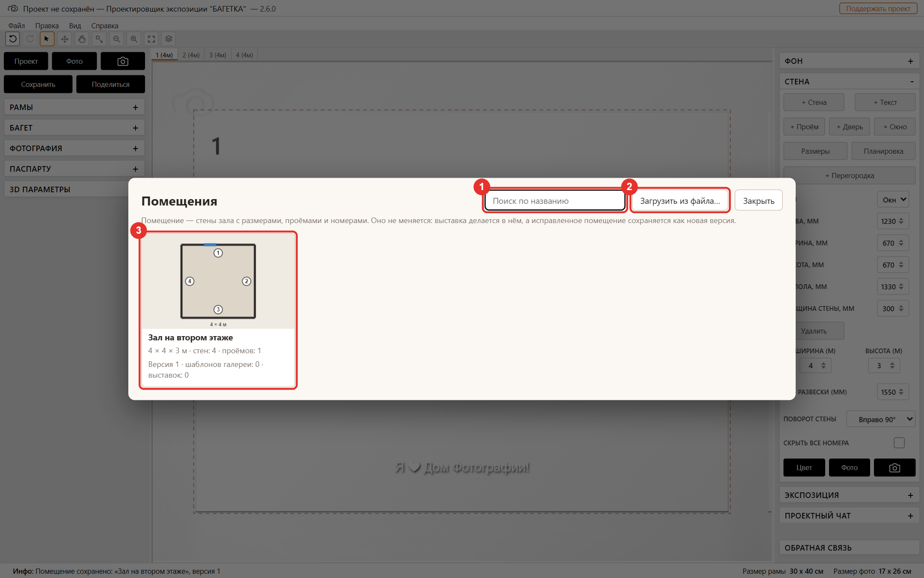Switch to wall tab 3 (4м)
924x578 pixels.
218,55
